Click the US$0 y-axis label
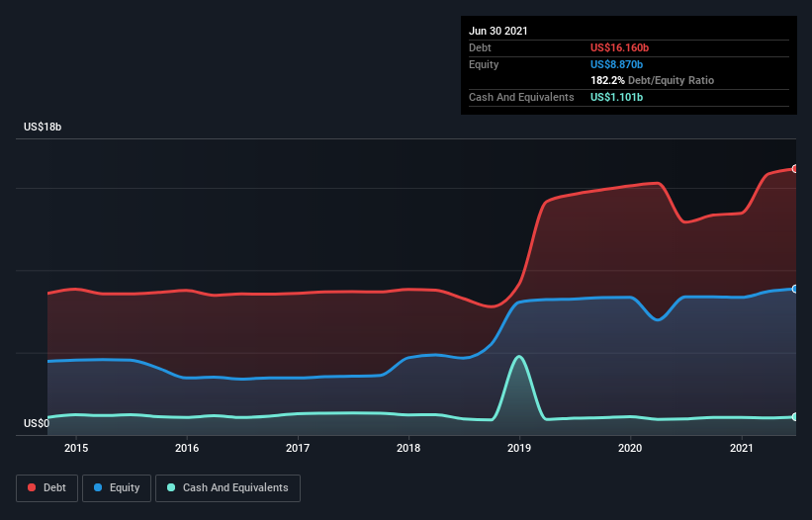Screen dimensions: 812x520 [x=37, y=423]
